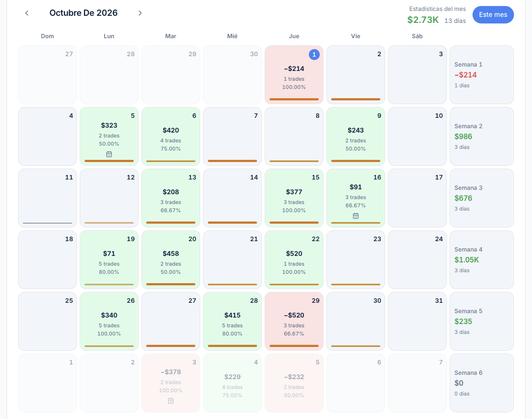Select the Semana 2 summary card
This screenshot has height=419, width=532.
point(481,136)
